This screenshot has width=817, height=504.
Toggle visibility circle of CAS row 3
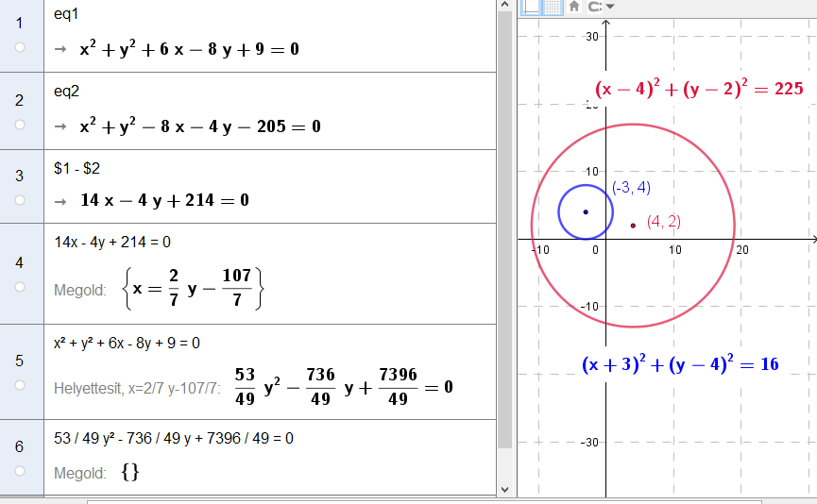pos(21,199)
